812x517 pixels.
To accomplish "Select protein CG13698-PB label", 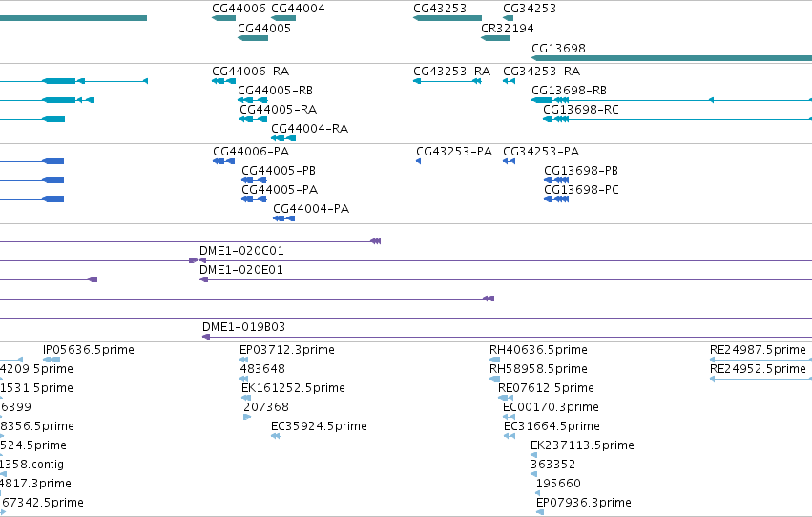I will click(x=581, y=170).
